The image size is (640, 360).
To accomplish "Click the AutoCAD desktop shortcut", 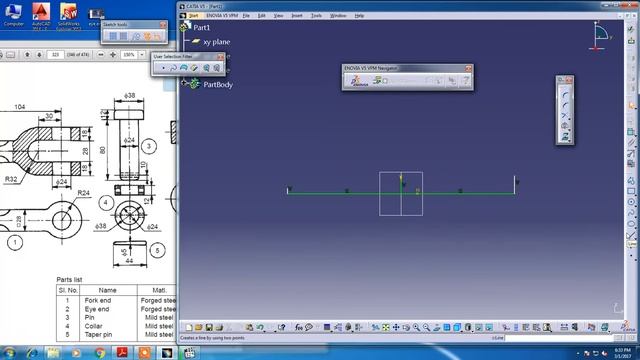I will click(x=41, y=16).
